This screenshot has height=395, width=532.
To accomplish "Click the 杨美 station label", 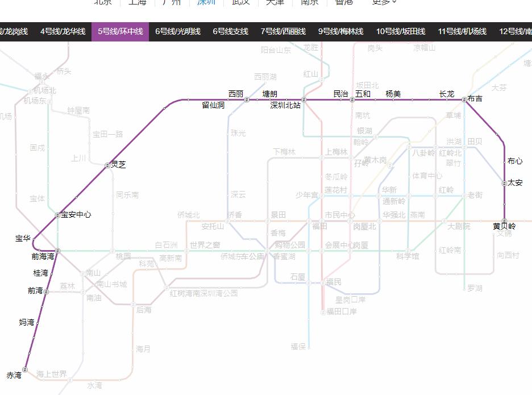I will pyautogui.click(x=393, y=94).
